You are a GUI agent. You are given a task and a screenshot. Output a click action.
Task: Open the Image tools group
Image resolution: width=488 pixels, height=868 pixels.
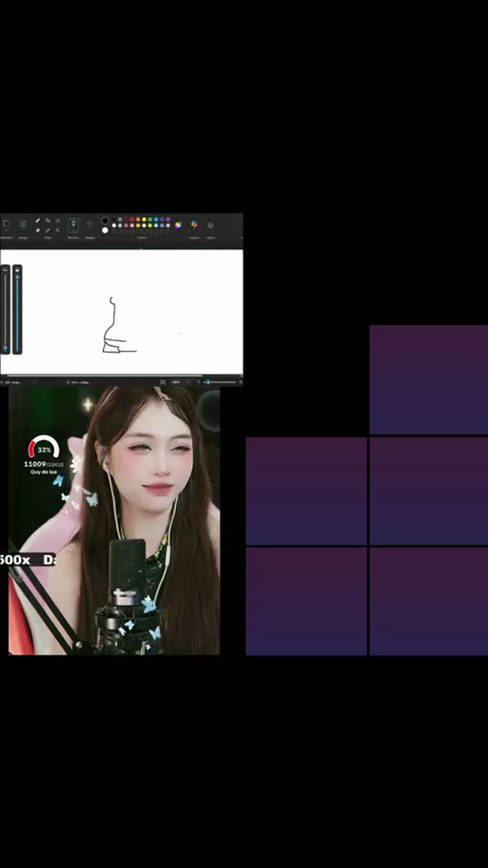coord(23,224)
